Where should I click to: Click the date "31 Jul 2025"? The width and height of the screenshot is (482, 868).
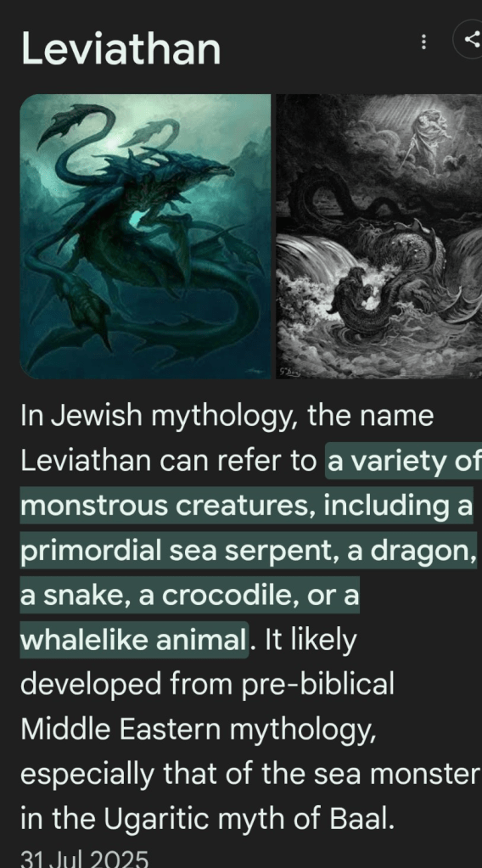[x=85, y=859]
